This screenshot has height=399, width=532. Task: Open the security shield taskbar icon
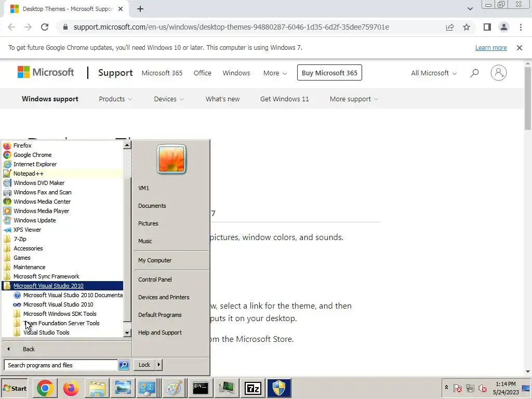tap(279, 388)
